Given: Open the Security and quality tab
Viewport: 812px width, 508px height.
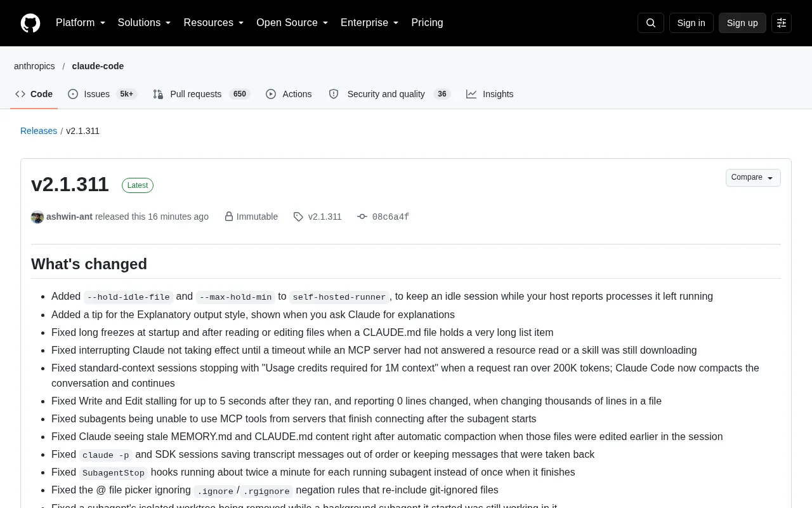Looking at the screenshot, I should point(390,94).
